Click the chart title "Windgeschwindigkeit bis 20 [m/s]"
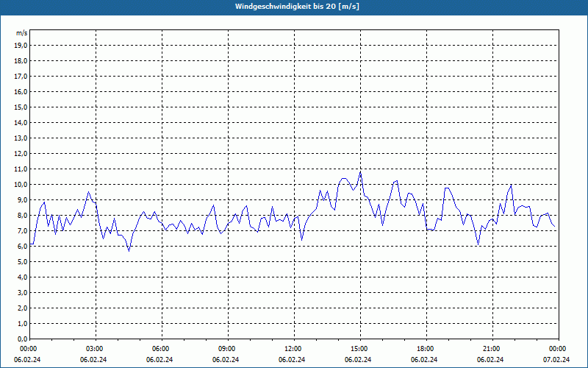 click(x=297, y=7)
